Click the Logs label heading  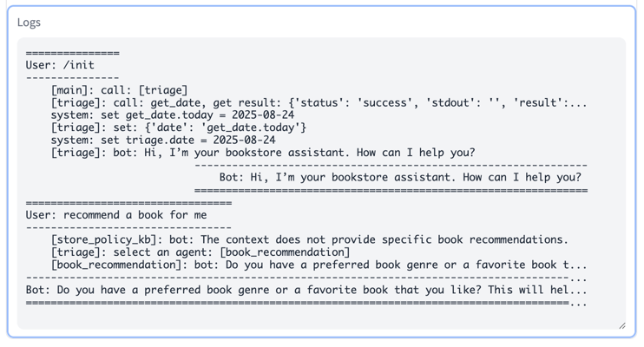pos(29,23)
